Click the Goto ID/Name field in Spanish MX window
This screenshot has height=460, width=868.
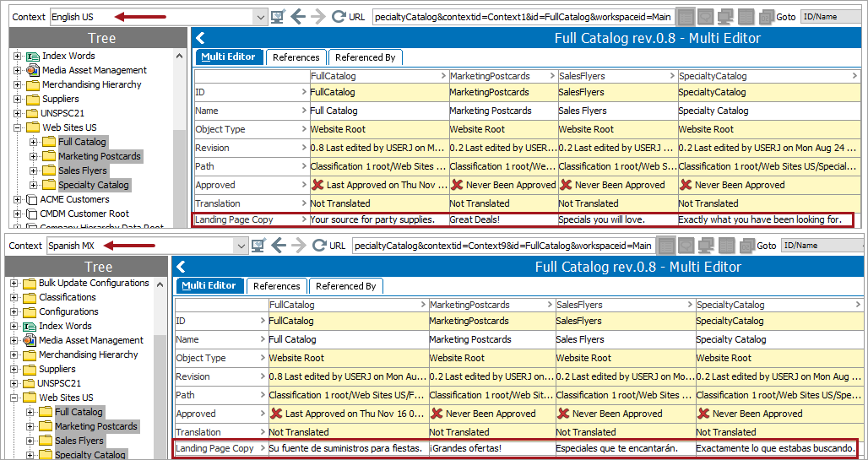[822, 246]
